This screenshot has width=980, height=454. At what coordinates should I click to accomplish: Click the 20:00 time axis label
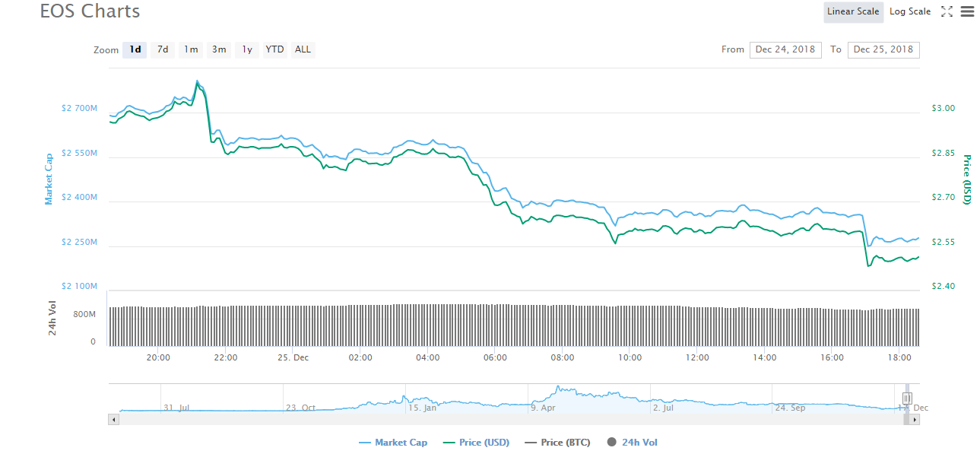click(158, 357)
